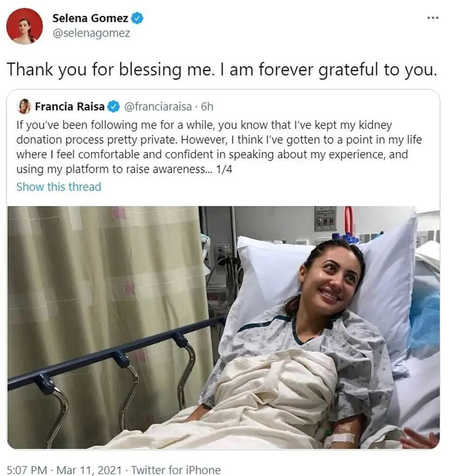Select the quoted kidney donation tweet text
Screen dimensions: 449x476
point(218,146)
